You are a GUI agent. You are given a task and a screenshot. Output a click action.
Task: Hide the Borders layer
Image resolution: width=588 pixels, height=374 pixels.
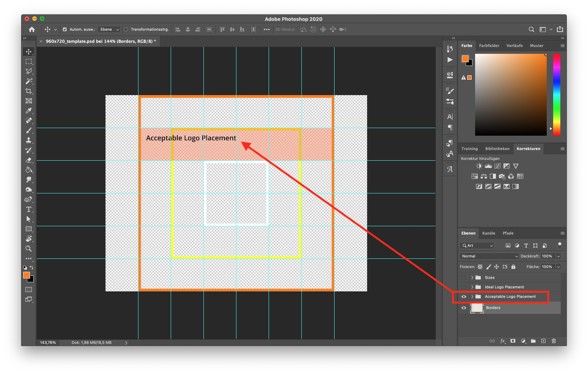[464, 308]
